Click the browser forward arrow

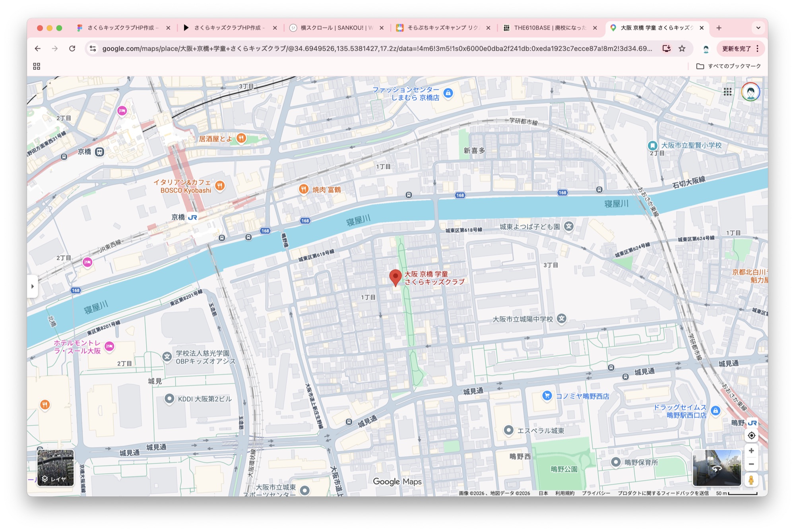pyautogui.click(x=55, y=48)
